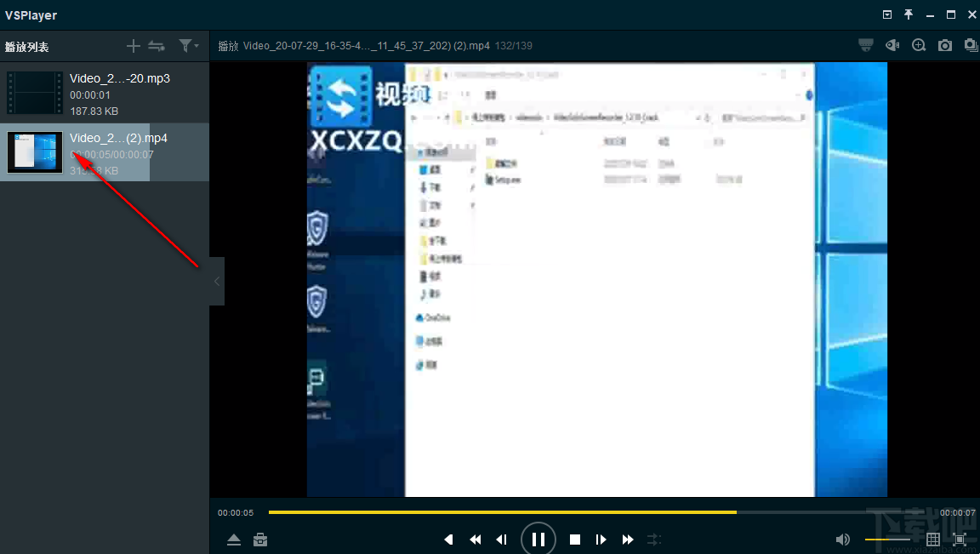
Task: Open the playlist filter dropdown
Action: pyautogui.click(x=188, y=46)
